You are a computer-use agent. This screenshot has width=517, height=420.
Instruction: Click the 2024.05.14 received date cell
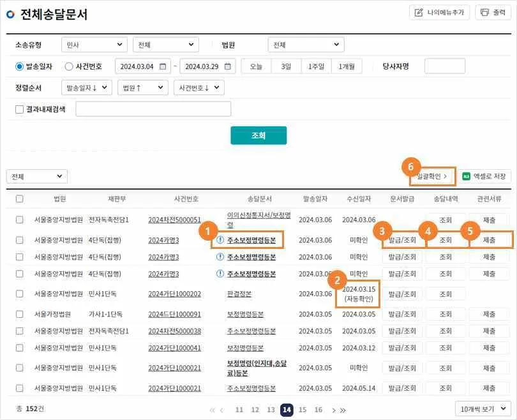click(x=359, y=388)
